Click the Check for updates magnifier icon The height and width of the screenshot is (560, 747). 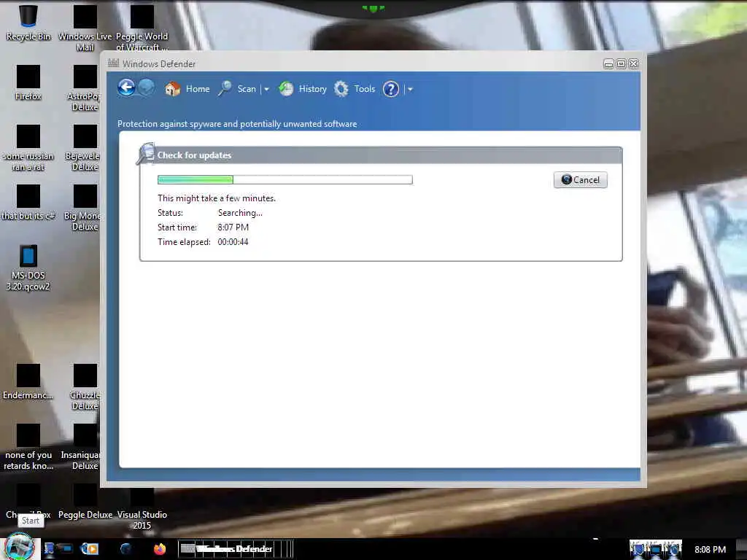click(x=145, y=153)
